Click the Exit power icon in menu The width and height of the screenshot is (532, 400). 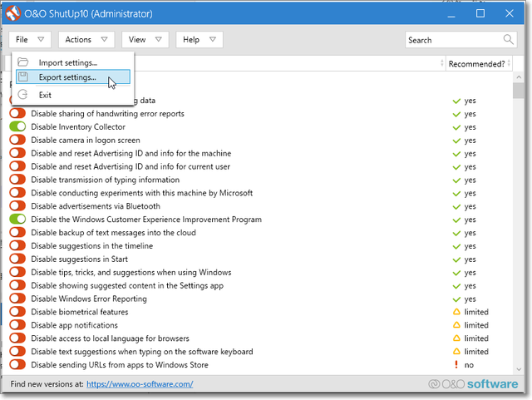pyautogui.click(x=23, y=95)
